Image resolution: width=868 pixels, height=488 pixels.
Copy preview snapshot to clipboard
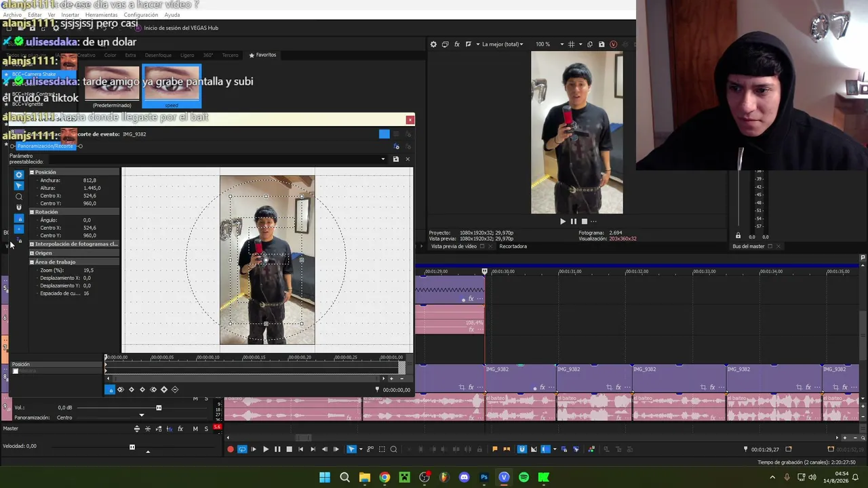point(590,44)
